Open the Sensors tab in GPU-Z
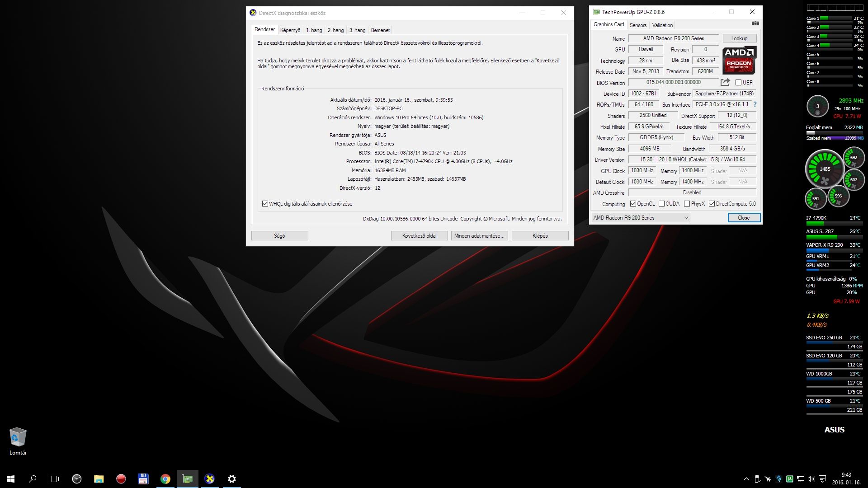868x488 pixels. coord(638,25)
